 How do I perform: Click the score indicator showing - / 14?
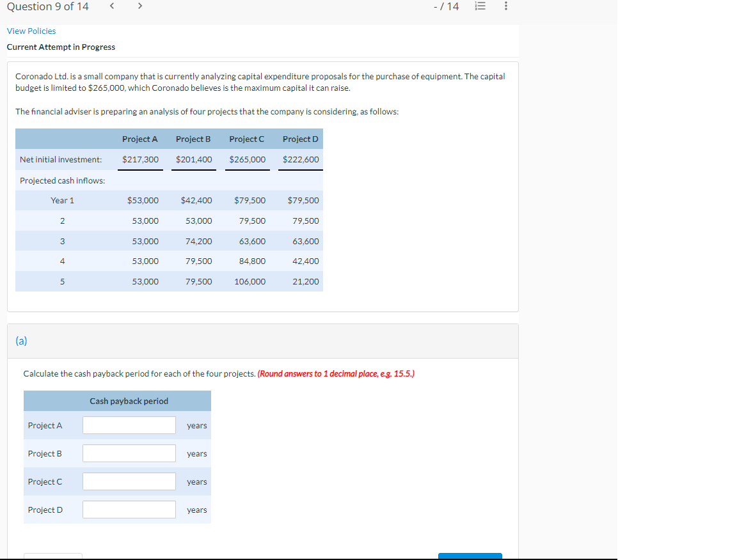tap(447, 6)
